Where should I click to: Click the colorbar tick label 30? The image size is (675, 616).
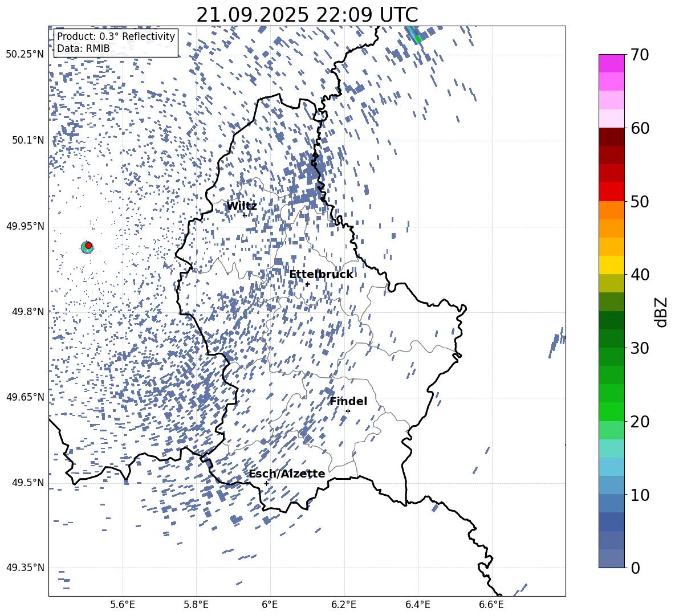click(x=640, y=348)
